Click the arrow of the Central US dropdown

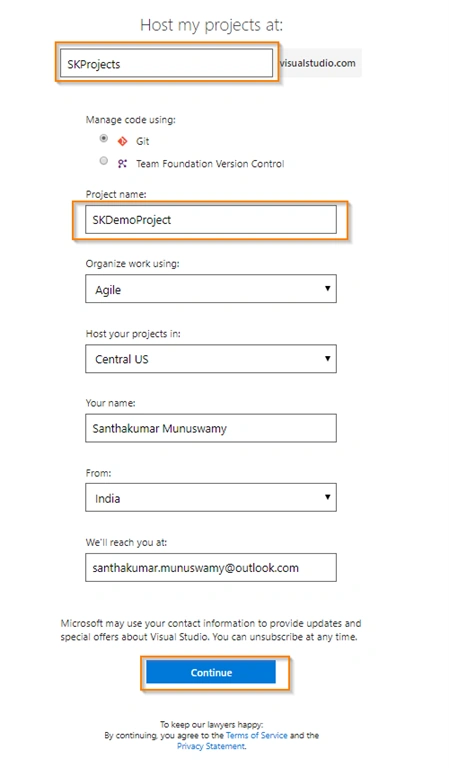tap(328, 358)
